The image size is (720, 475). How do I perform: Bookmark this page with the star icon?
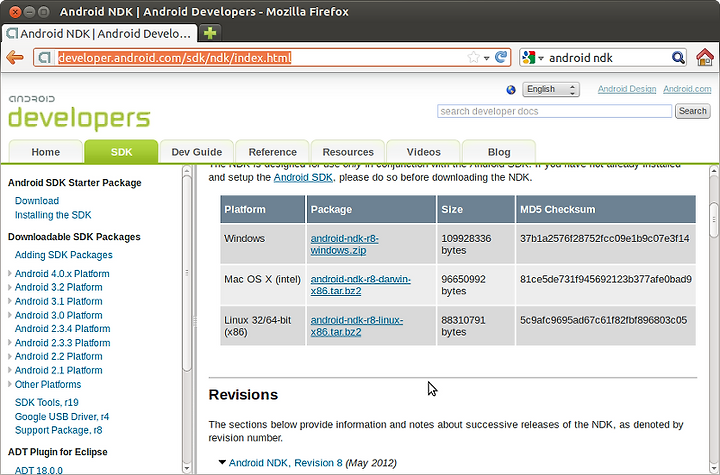(473, 58)
